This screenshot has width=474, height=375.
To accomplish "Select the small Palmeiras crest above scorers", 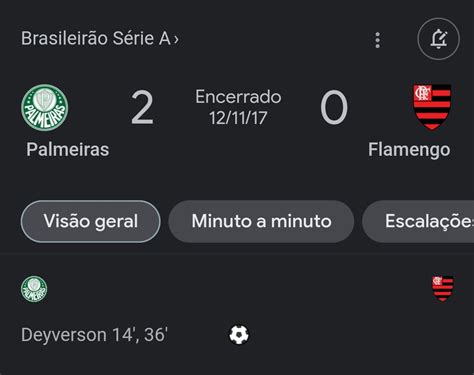I will point(34,289).
